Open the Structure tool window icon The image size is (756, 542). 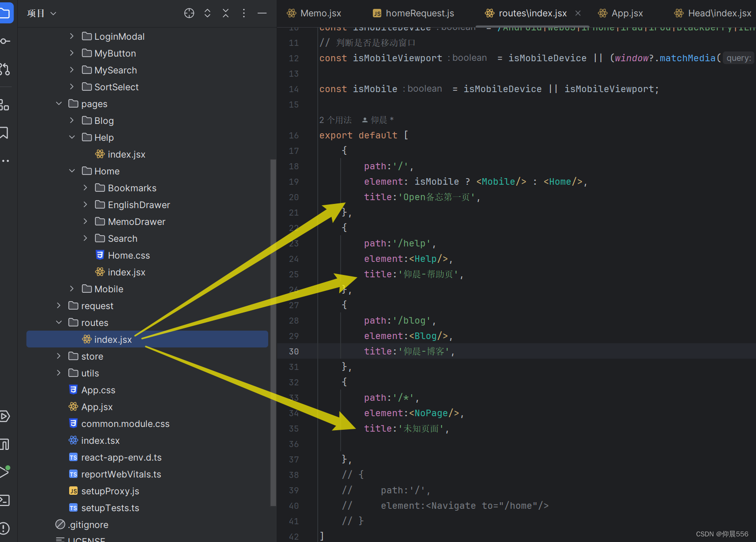point(5,105)
